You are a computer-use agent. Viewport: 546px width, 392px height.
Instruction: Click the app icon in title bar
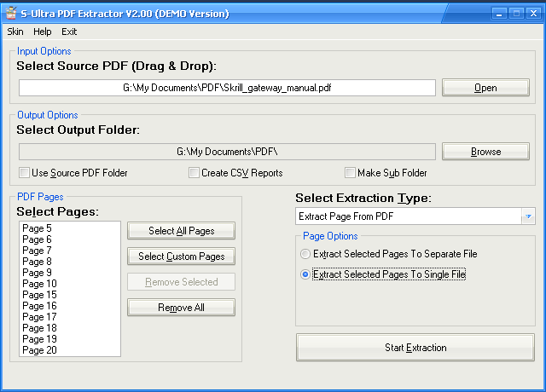(10, 14)
